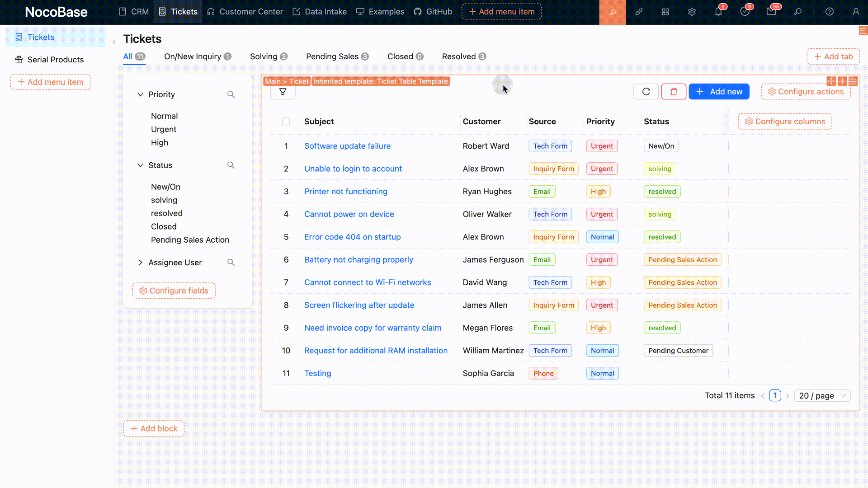
Task: Click the orange UI editor highlighter icon
Action: [x=612, y=12]
